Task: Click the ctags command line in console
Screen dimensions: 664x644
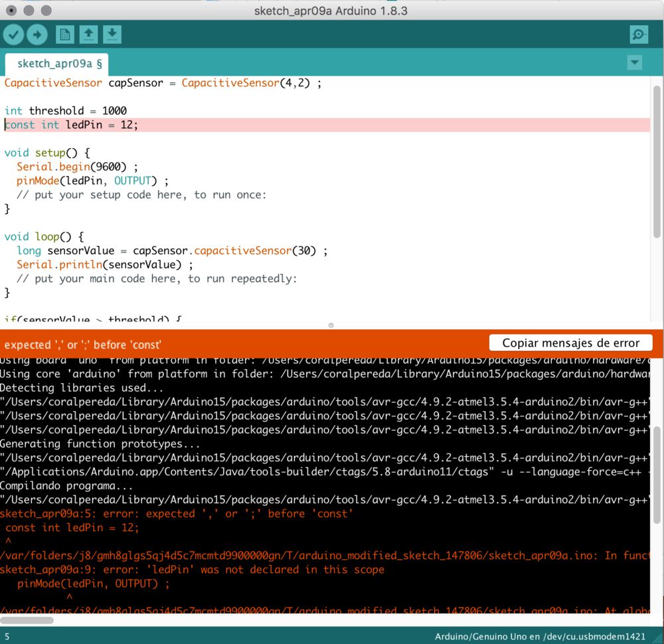Action: pos(325,471)
